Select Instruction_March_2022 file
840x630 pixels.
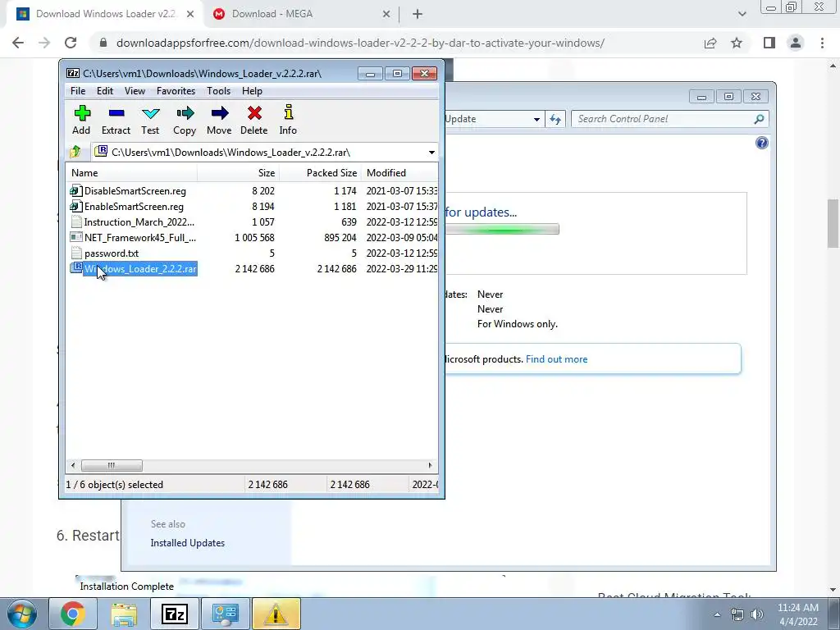[139, 221]
